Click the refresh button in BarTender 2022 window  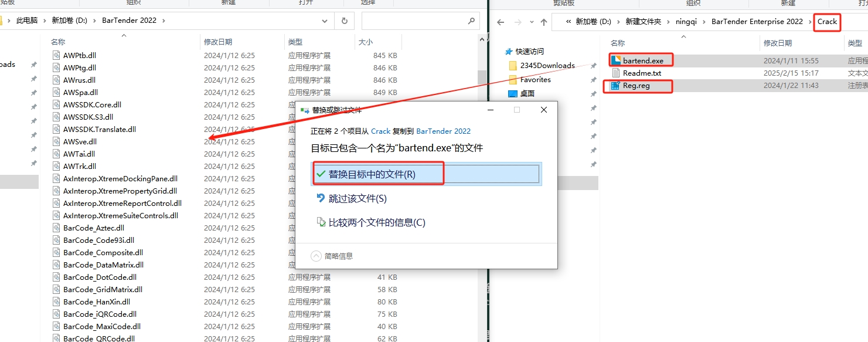pos(344,21)
